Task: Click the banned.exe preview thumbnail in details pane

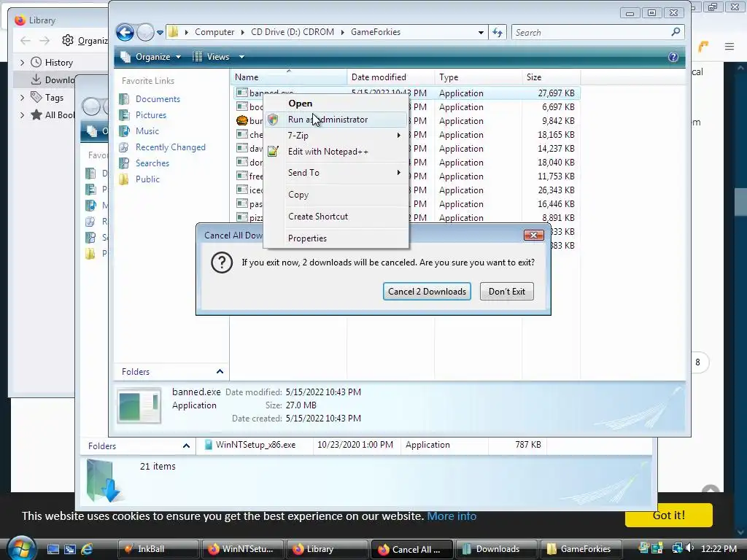Action: pyautogui.click(x=139, y=405)
